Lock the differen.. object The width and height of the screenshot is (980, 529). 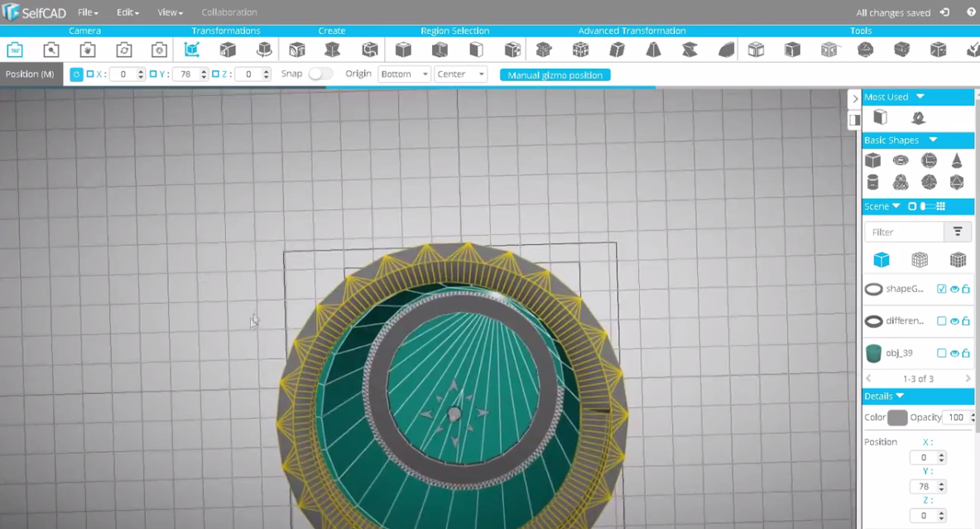966,320
